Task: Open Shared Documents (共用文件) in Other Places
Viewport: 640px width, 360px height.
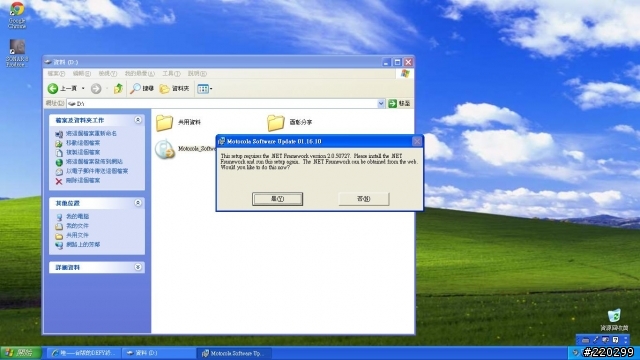Action: tap(78, 235)
